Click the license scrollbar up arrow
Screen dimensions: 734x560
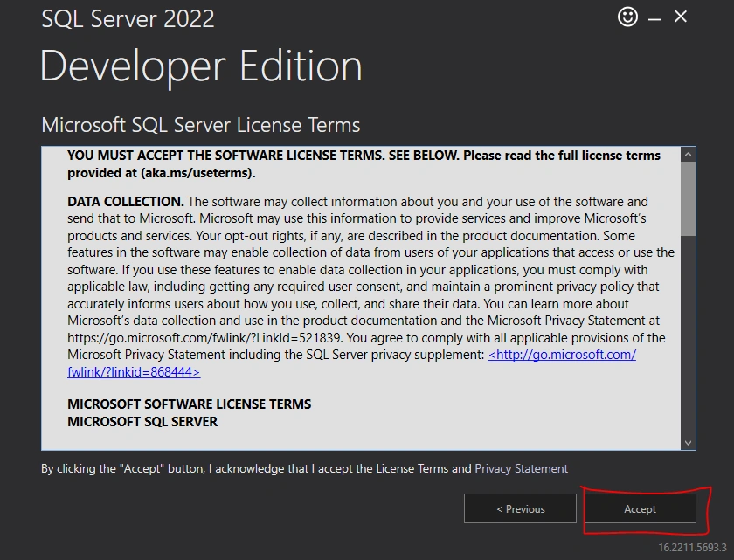click(x=689, y=155)
